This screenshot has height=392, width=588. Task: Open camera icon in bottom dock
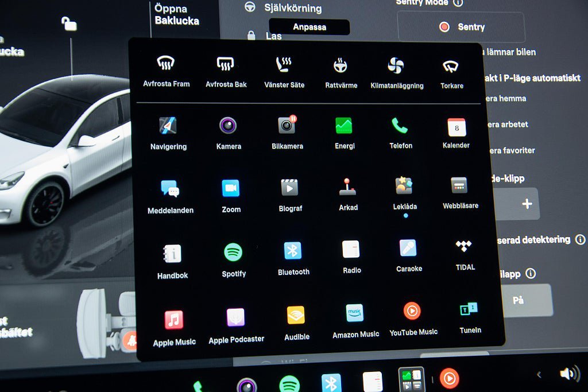click(x=247, y=385)
